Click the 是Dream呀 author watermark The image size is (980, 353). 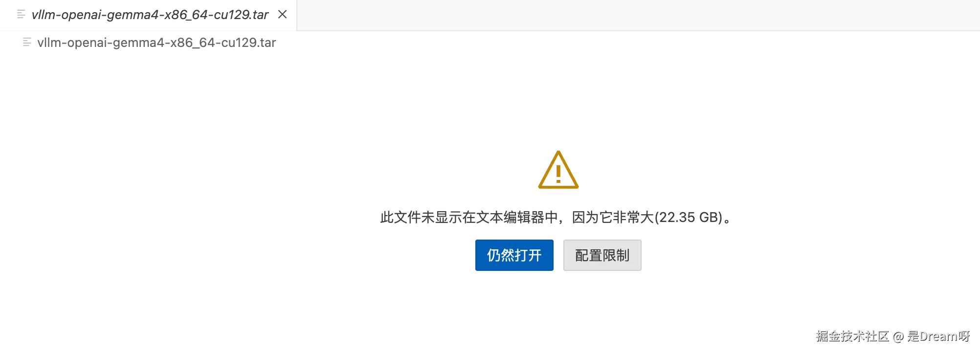939,336
